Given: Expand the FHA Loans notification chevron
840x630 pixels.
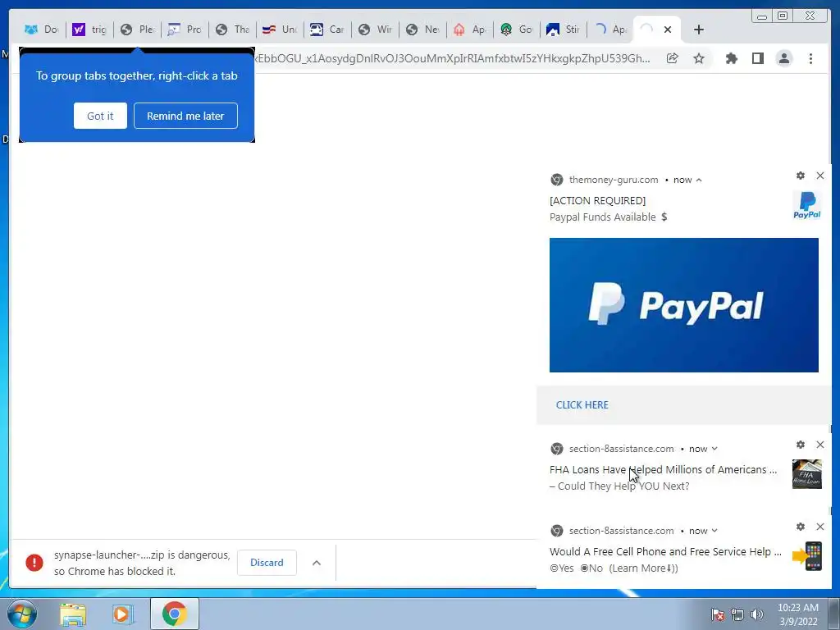Looking at the screenshot, I should (714, 449).
